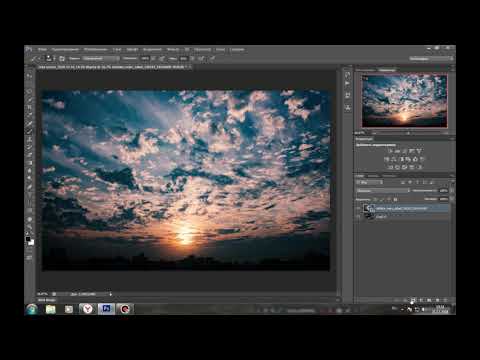Click the black foreground color swatch

coord(28,239)
